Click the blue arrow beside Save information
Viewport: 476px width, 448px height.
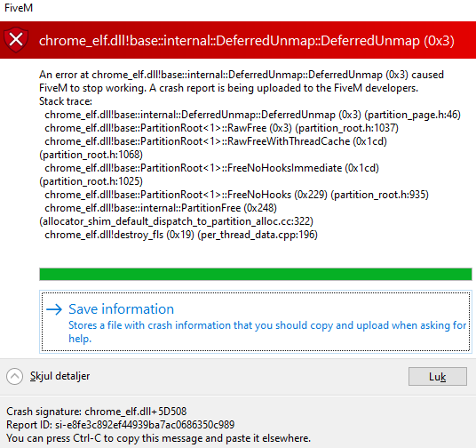[54, 309]
